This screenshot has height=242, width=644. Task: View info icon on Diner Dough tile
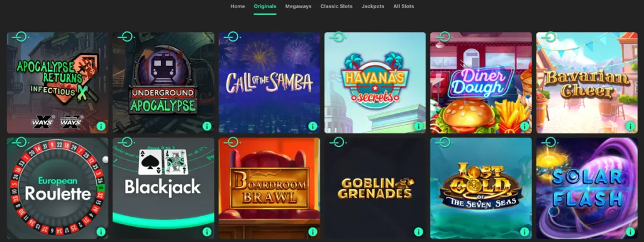(x=525, y=126)
